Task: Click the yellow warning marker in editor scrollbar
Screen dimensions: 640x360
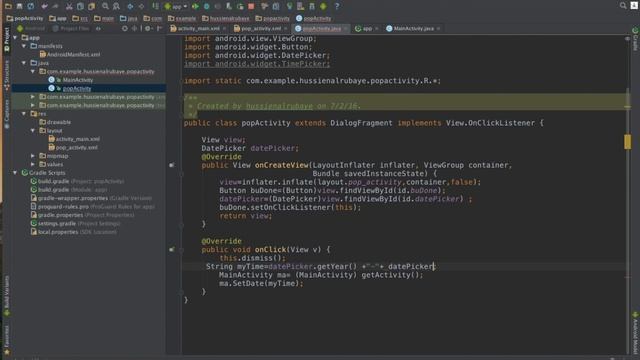Action: (x=627, y=142)
